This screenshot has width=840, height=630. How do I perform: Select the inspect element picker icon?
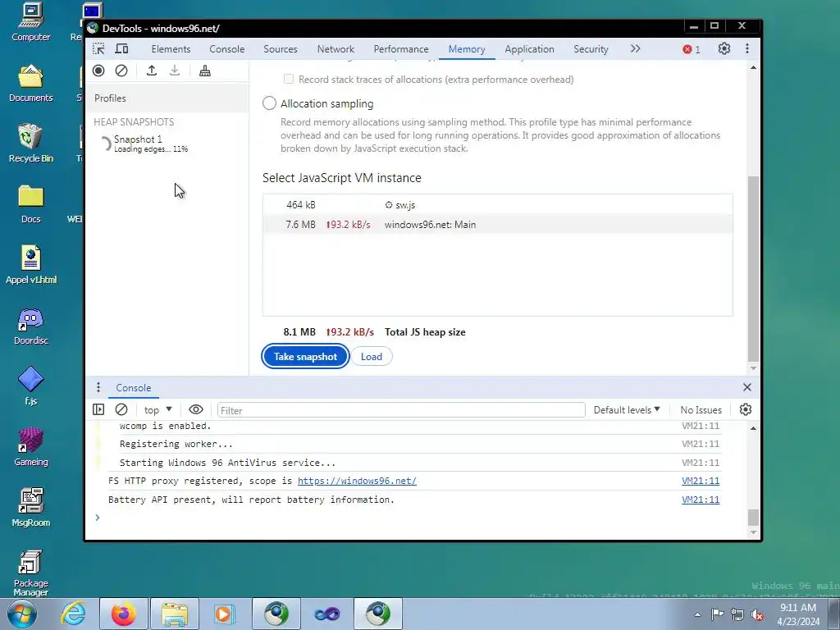pos(98,48)
